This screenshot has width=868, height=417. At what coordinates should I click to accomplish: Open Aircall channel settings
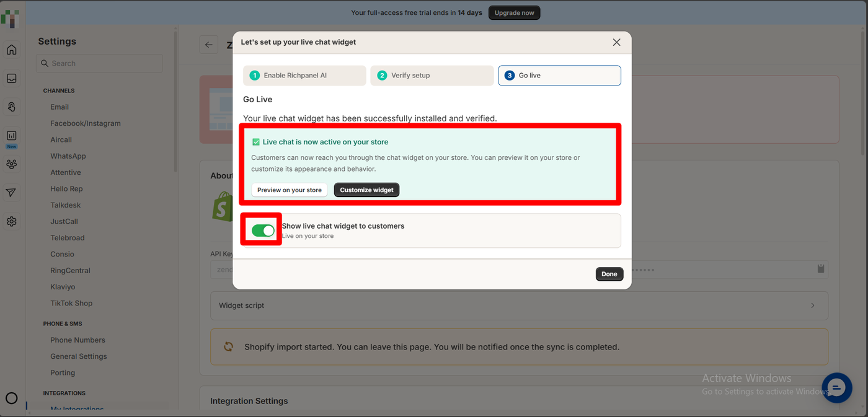click(61, 140)
